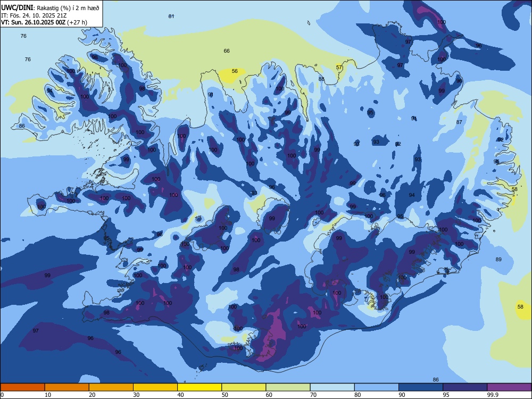Click the light blue 80–90 legend swatch

377,387
